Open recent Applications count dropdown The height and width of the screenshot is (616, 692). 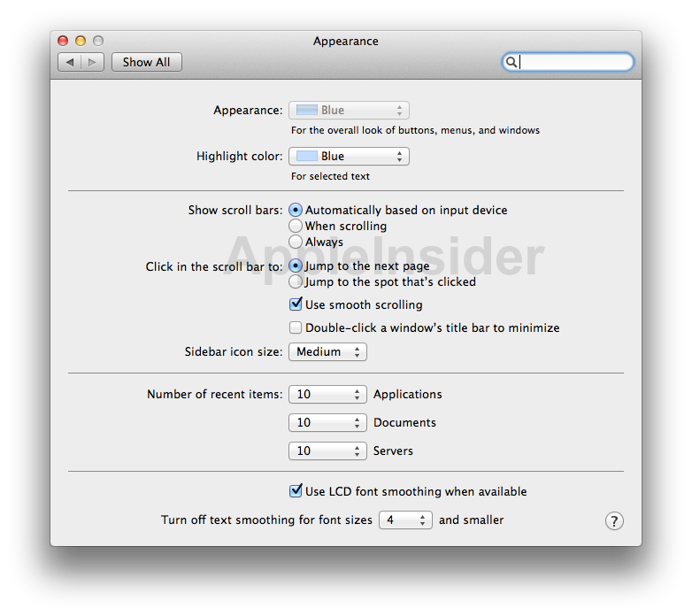[327, 395]
